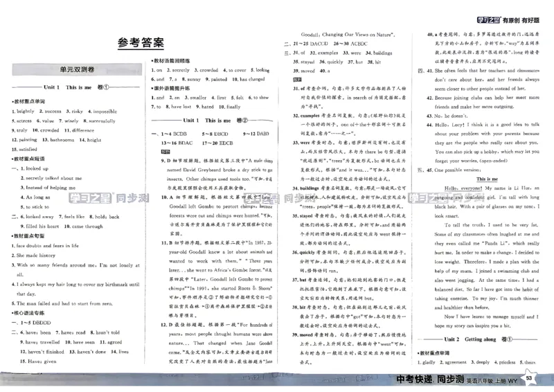Click the answer key '26~30 ACBDC'

coord(350,44)
